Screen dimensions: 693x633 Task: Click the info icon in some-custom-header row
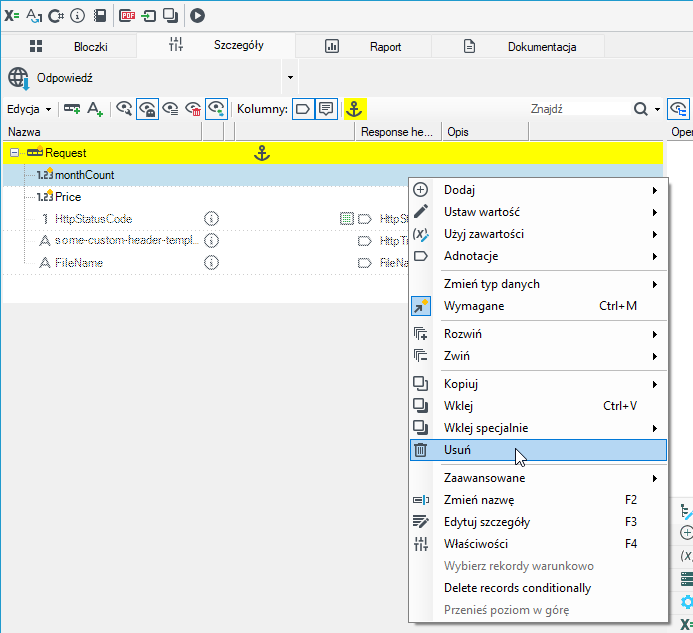point(211,241)
